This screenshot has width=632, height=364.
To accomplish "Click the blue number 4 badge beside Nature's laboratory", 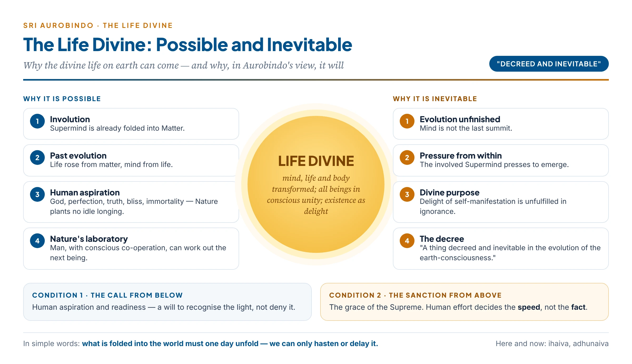I will [x=37, y=241].
